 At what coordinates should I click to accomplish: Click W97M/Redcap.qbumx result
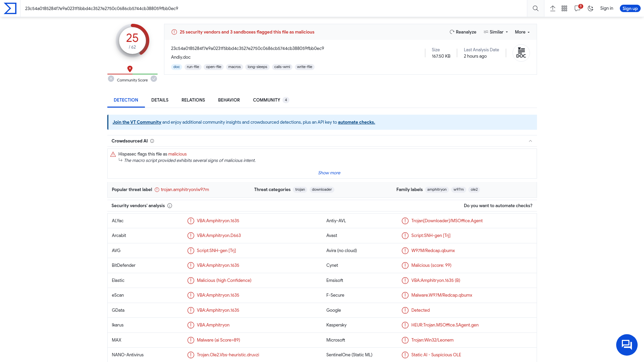pos(433,251)
